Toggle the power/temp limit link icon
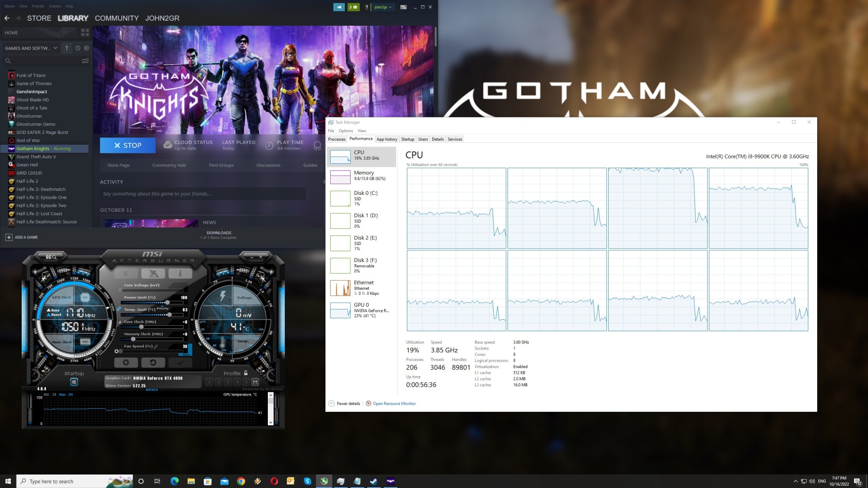This screenshot has width=868, height=488. click(x=120, y=309)
